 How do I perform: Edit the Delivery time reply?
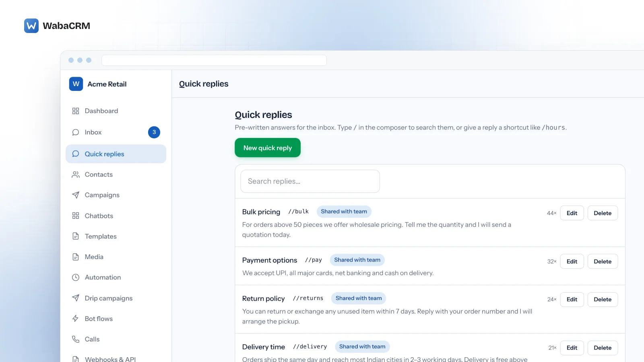tap(572, 348)
